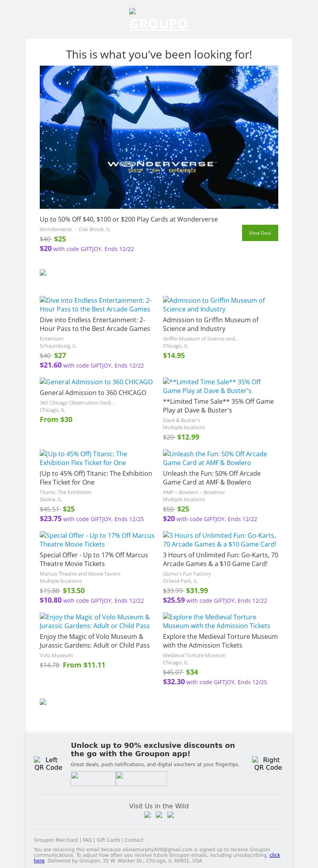Viewport: 318px width, 868px height.
Task: Open the Dave & Buster's 35% Off image link
Action: pyautogui.click(x=212, y=386)
